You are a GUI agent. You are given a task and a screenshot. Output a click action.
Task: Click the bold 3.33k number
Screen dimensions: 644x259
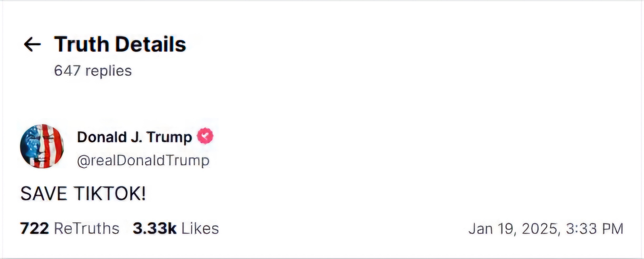click(x=154, y=228)
